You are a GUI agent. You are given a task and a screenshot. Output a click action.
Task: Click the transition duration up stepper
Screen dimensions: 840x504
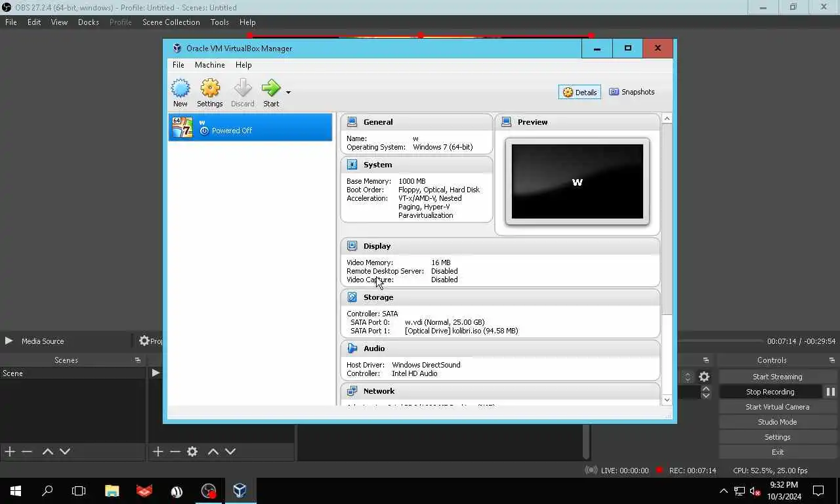pos(706,388)
